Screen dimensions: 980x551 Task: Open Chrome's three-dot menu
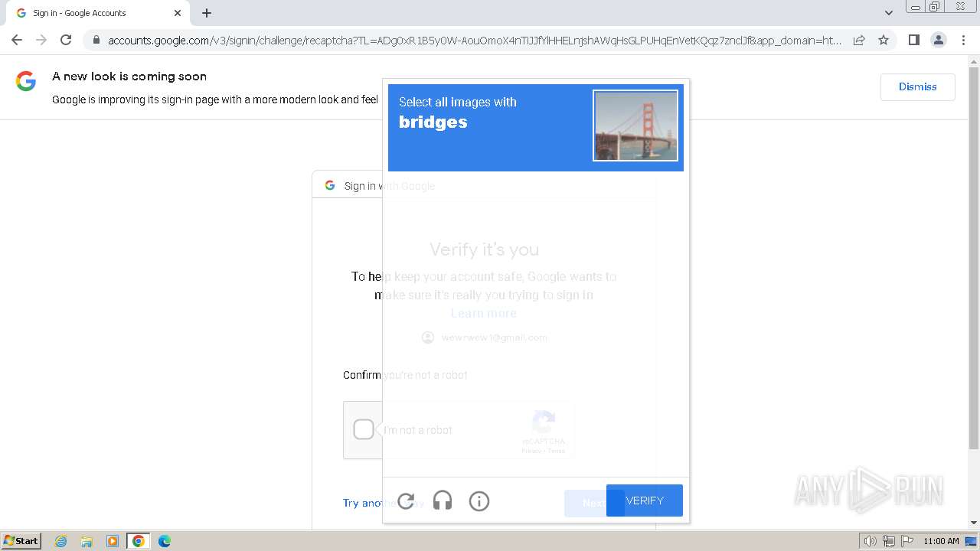point(964,40)
